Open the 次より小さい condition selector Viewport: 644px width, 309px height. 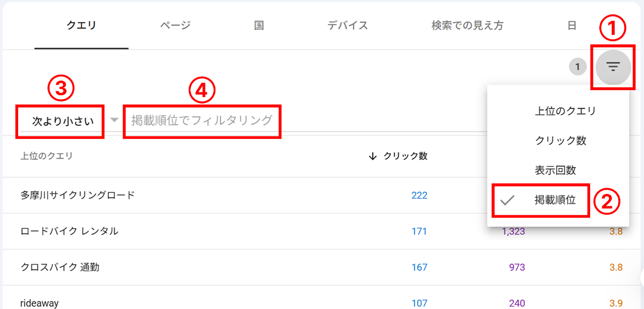click(63, 121)
